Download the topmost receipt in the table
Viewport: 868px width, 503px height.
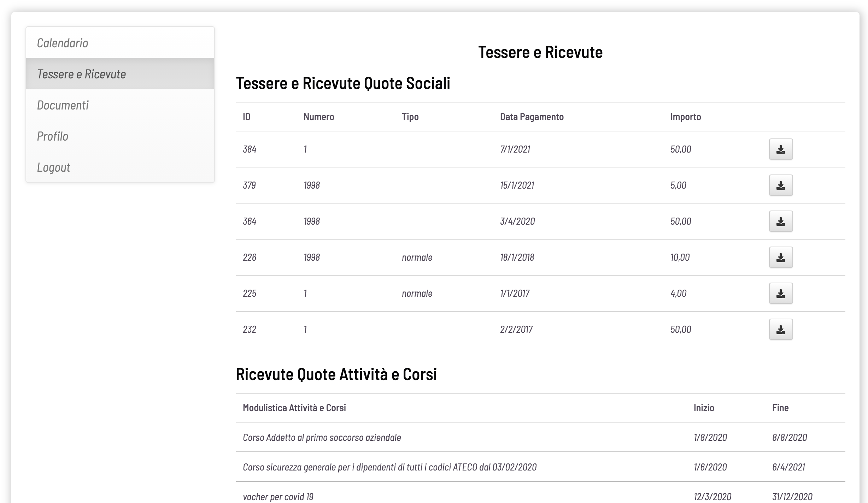point(781,149)
